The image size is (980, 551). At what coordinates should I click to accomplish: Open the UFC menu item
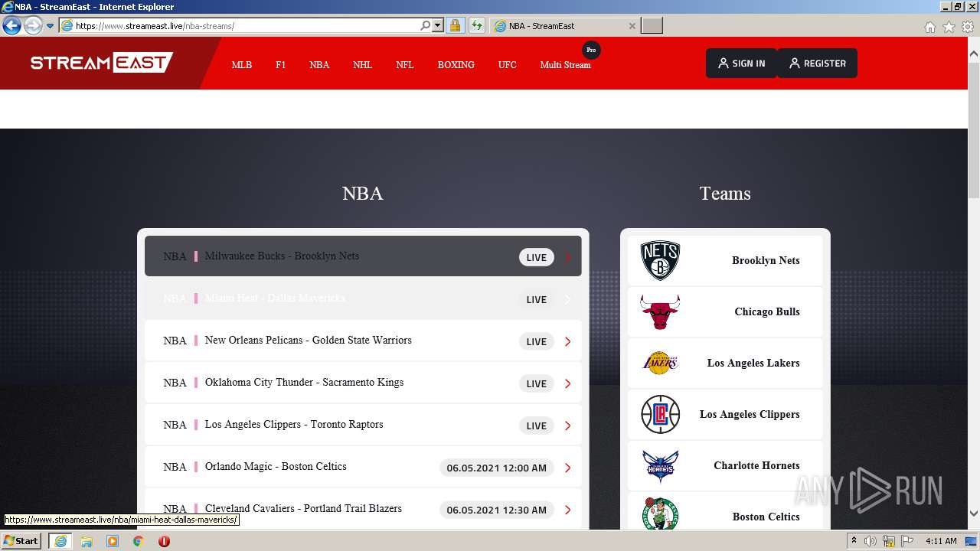click(507, 65)
